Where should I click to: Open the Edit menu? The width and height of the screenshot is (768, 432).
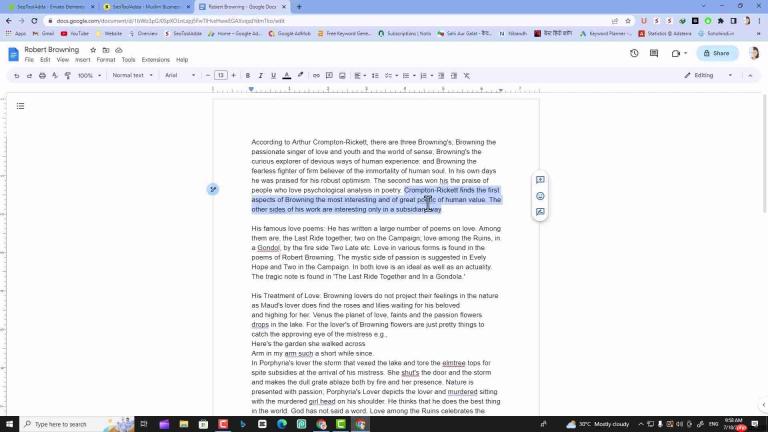(x=45, y=60)
